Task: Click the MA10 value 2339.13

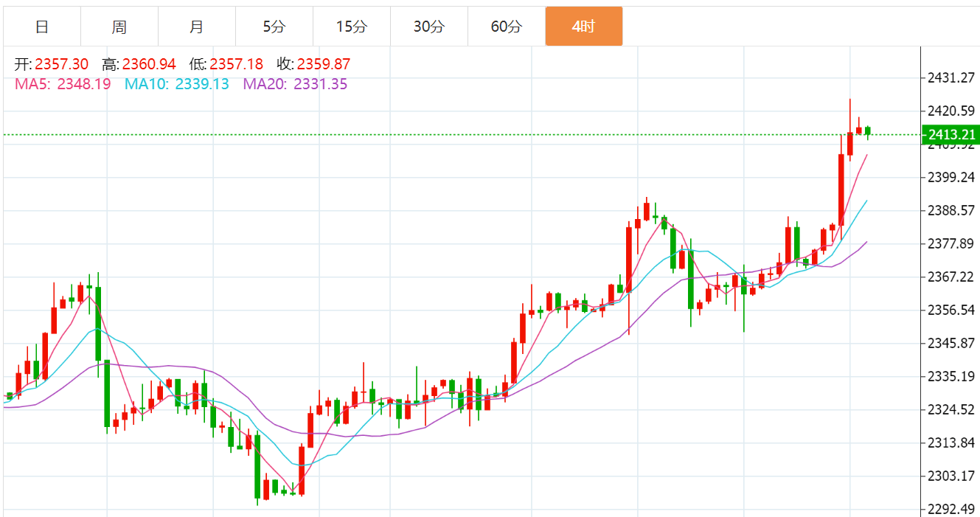Action: pyautogui.click(x=202, y=84)
